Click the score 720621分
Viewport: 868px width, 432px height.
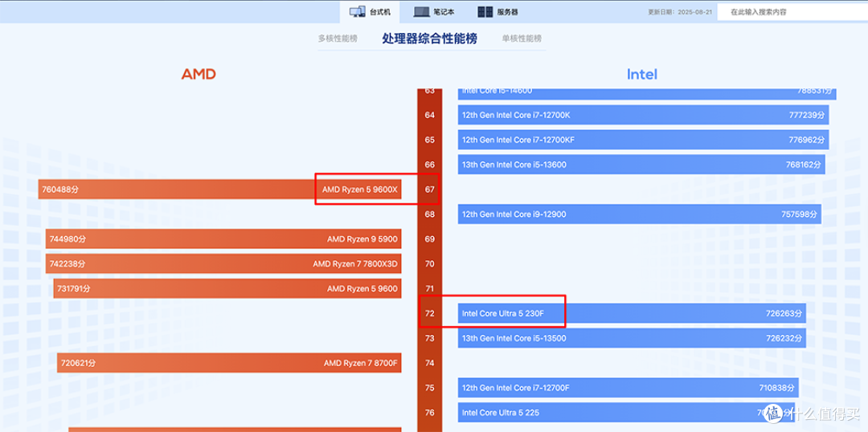[x=79, y=364]
